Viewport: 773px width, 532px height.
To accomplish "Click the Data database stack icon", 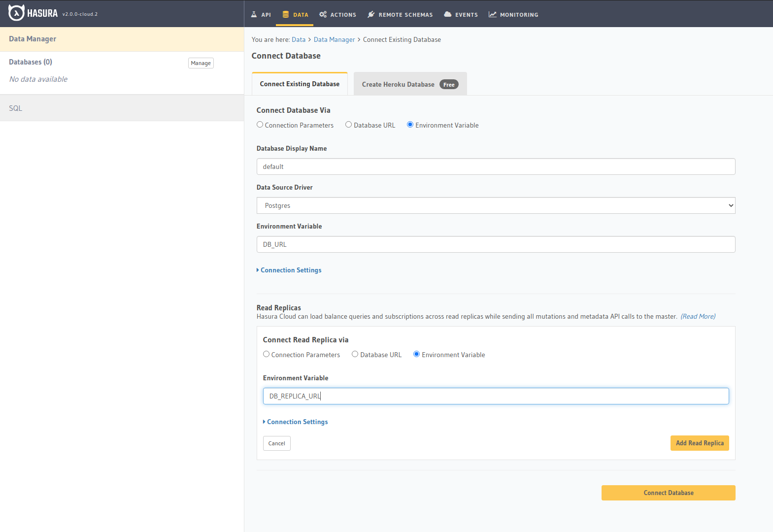I will coord(286,15).
